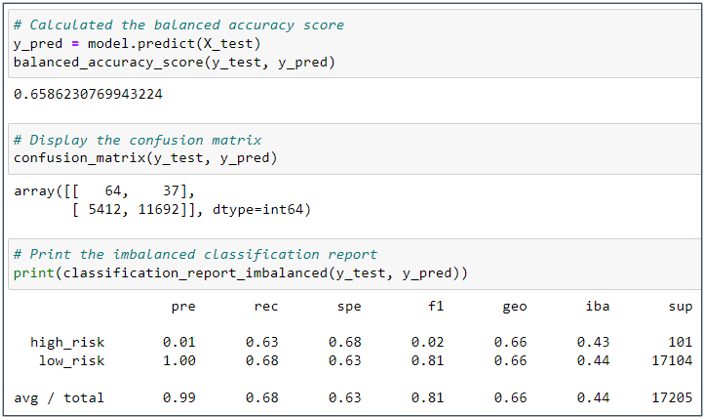This screenshot has width=704, height=419.
Task: Click the value 64 in the array output
Action: click(113, 191)
